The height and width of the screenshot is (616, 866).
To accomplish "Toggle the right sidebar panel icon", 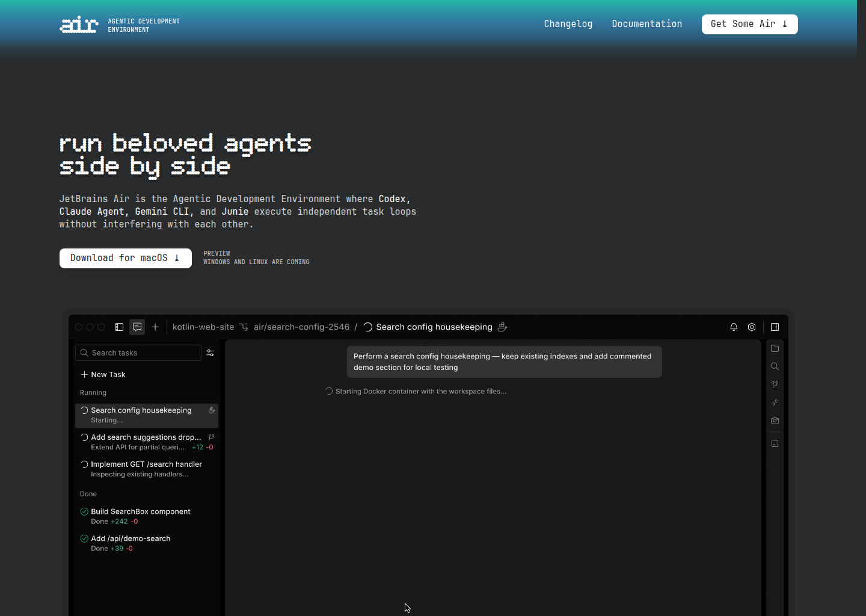I will (775, 327).
